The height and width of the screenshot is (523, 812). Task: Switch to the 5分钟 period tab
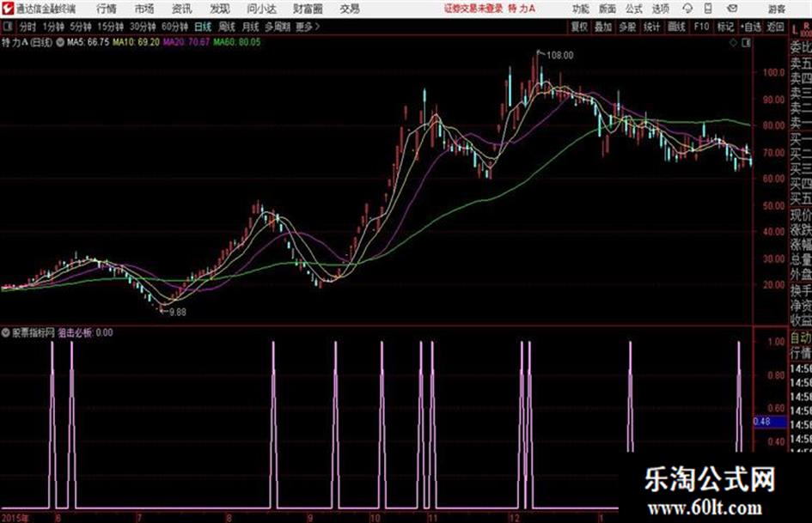coord(81,27)
